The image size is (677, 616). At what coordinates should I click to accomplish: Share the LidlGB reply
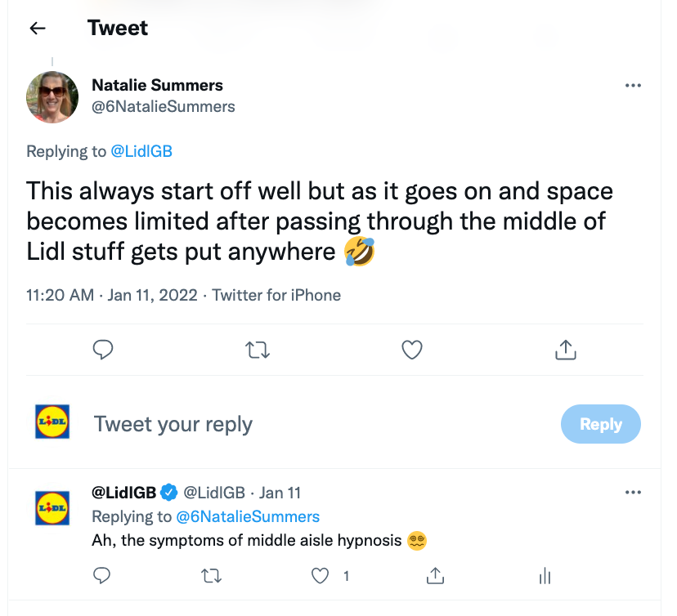(436, 576)
